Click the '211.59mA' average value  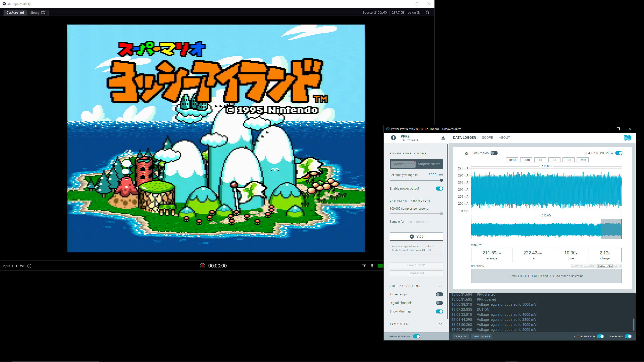(x=492, y=253)
